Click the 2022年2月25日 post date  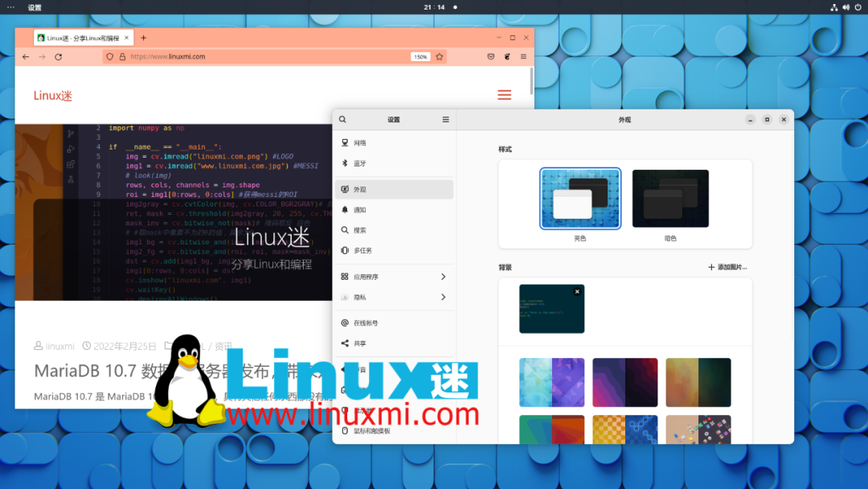[x=125, y=346]
